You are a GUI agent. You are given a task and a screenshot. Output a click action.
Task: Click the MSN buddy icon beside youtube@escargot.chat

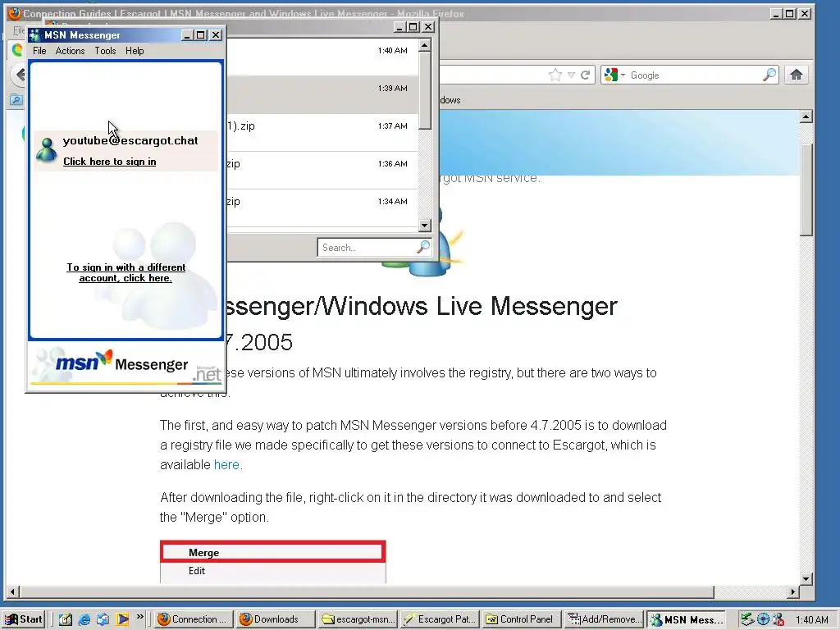pos(47,150)
